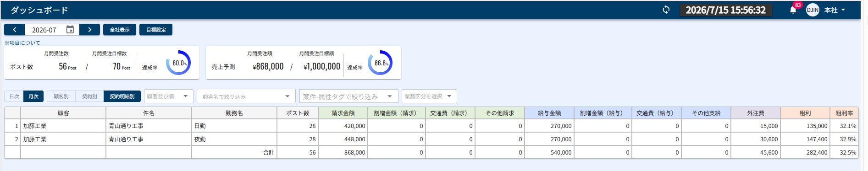Go to next month arrow
The image size is (868, 171).
click(x=89, y=30)
